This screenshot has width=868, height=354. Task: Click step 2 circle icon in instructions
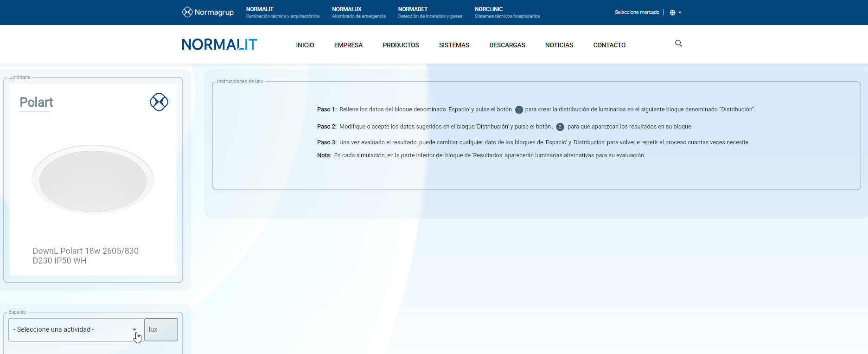[x=560, y=127]
